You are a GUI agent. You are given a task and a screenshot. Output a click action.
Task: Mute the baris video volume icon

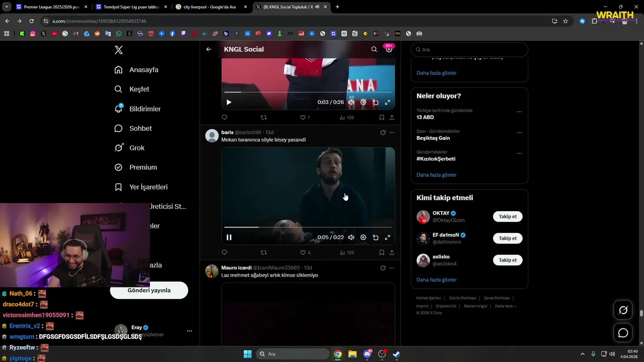[351, 237]
